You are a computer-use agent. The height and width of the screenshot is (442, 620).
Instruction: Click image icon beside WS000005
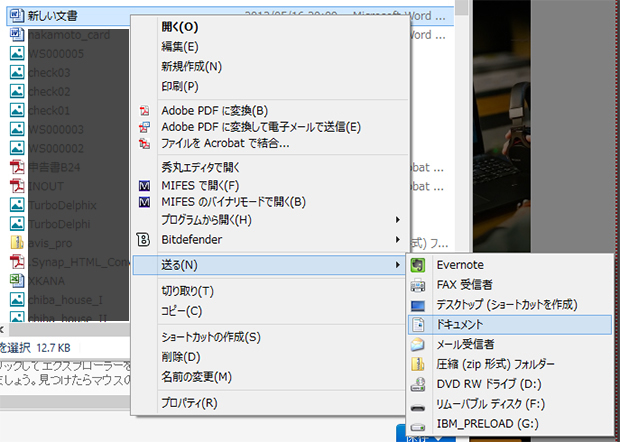pos(17,53)
